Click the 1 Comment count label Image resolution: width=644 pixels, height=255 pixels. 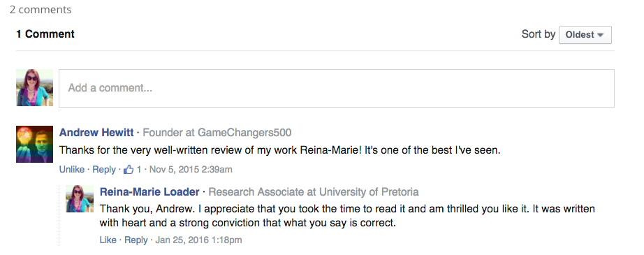(x=45, y=34)
